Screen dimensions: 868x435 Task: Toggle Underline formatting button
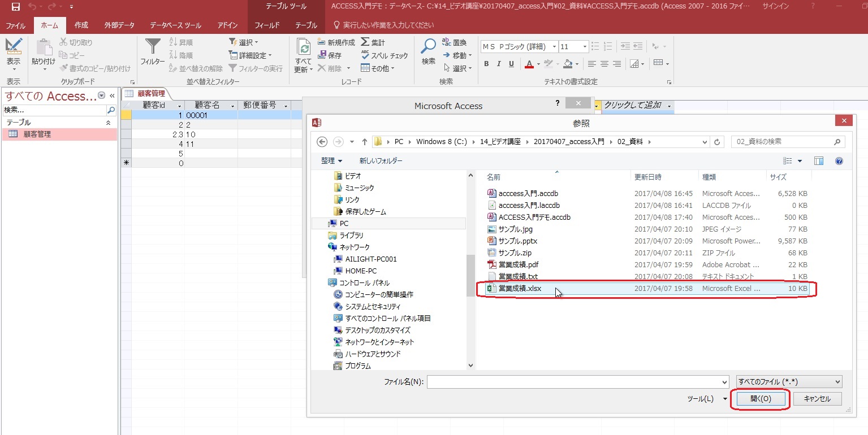(511, 64)
